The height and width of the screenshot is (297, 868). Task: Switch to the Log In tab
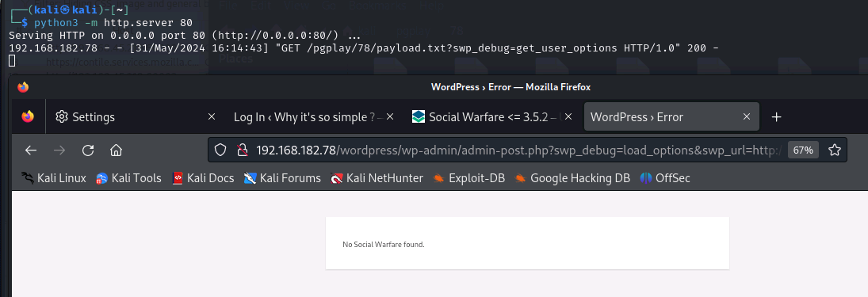[x=313, y=116]
